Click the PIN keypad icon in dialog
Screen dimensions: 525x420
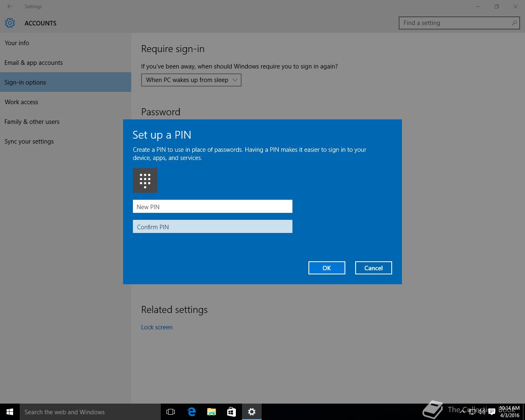coord(145,180)
